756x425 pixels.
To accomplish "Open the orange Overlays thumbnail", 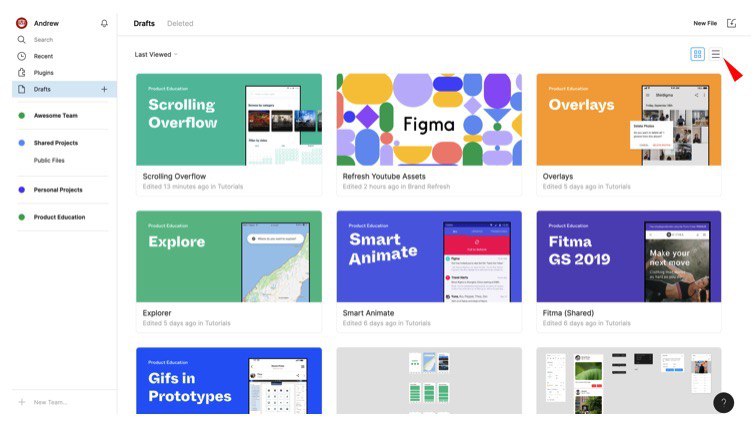I will [x=629, y=119].
